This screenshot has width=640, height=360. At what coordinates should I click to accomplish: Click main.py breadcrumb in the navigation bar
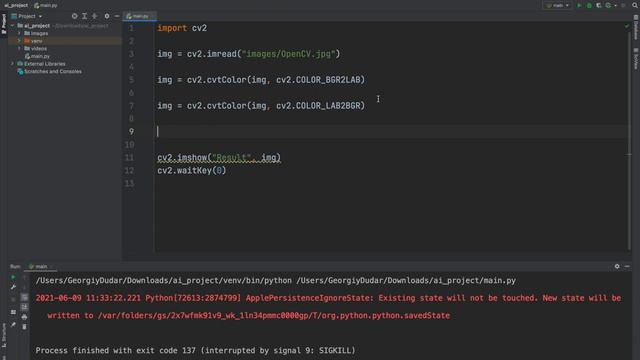tap(46, 5)
